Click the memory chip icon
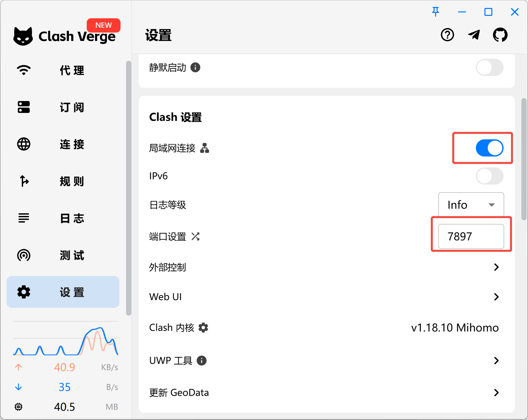Viewport: 528px width, 420px height. (x=18, y=407)
